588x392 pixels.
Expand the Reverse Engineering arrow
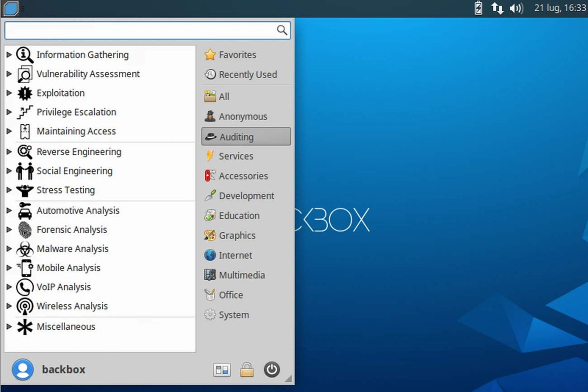[x=9, y=152]
